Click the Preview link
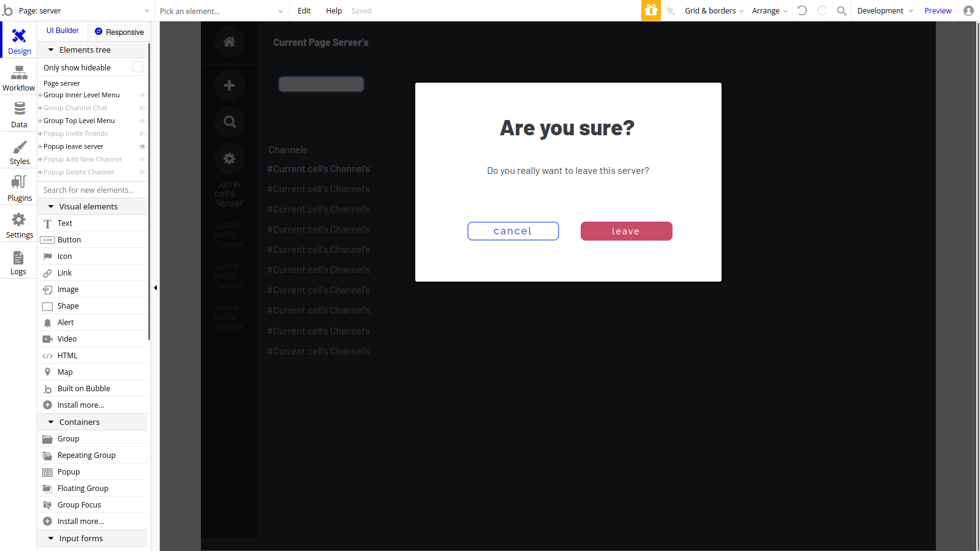The image size is (980, 551). pyautogui.click(x=937, y=10)
